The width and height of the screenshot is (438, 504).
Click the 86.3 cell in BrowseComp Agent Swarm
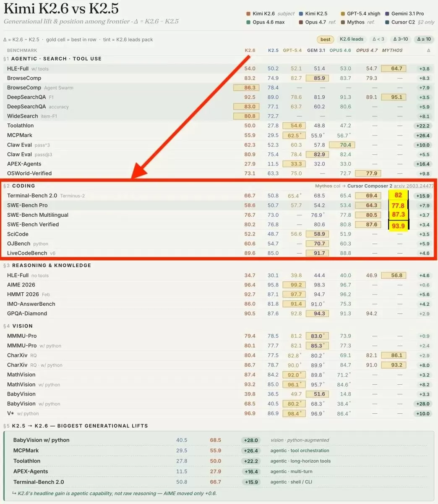(x=246, y=88)
